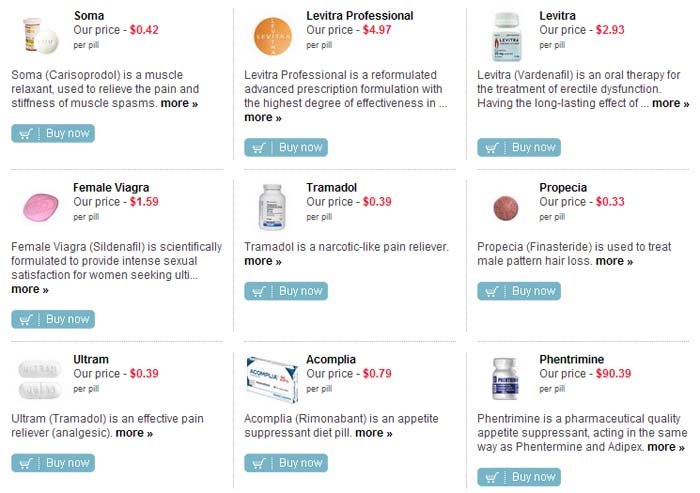Viewport: 700px width, 493px height.
Task: Expand Acomplia description with more link
Action: (374, 433)
